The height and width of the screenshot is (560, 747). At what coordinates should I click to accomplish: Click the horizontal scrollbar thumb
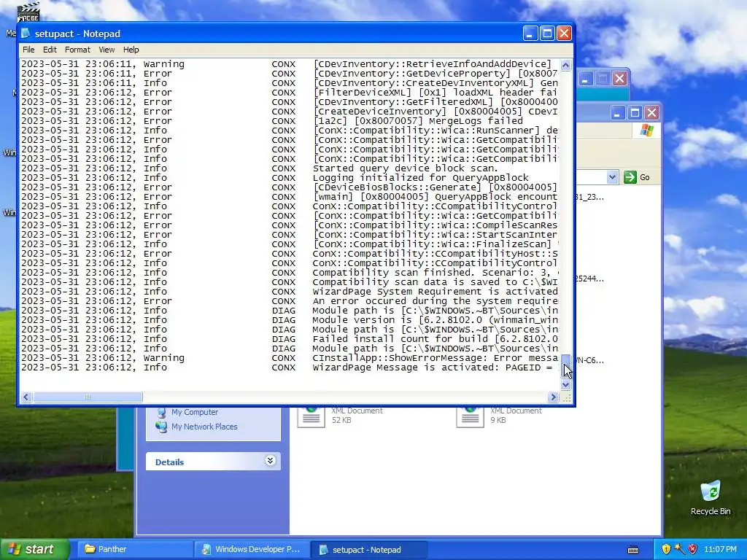(88, 397)
